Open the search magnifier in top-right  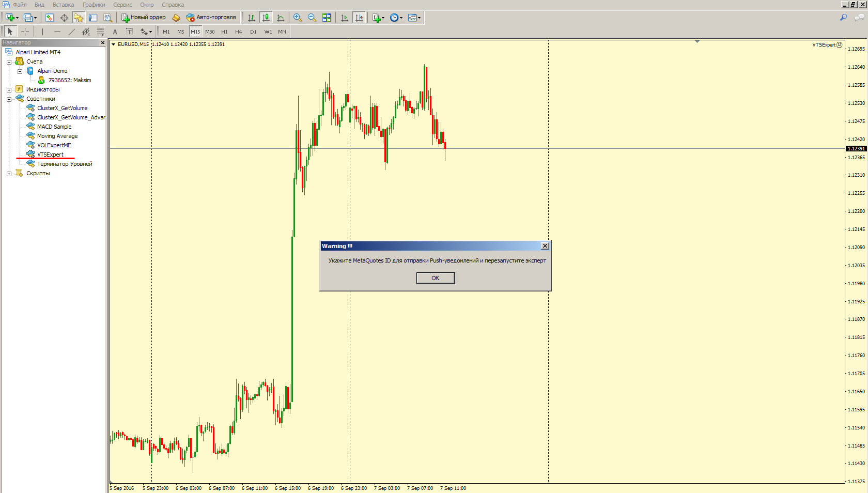pos(844,18)
